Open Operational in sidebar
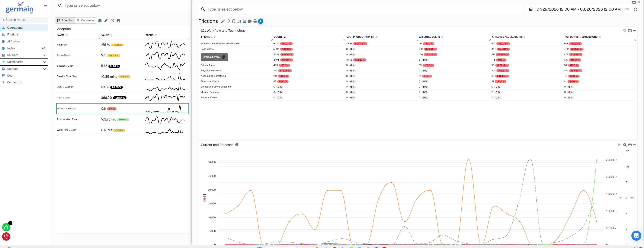644x248 pixels. [24, 28]
